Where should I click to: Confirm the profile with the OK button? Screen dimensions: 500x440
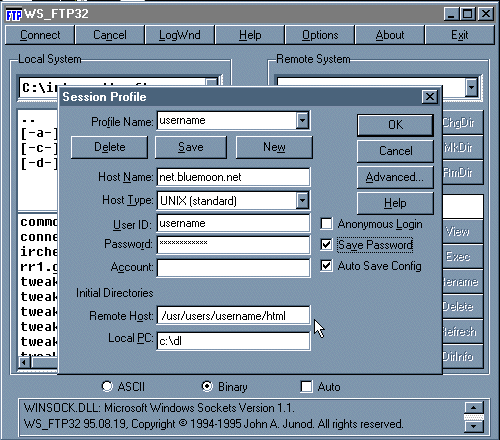tap(395, 125)
